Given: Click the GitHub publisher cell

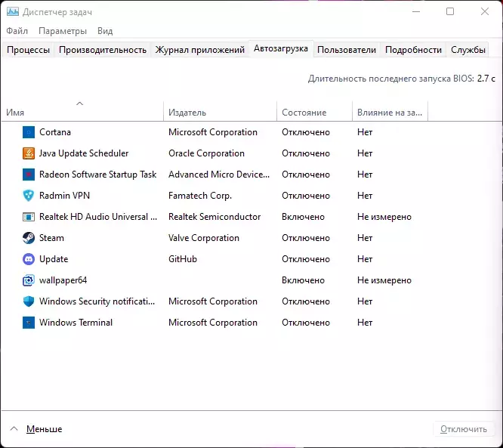Looking at the screenshot, I should pos(183,259).
